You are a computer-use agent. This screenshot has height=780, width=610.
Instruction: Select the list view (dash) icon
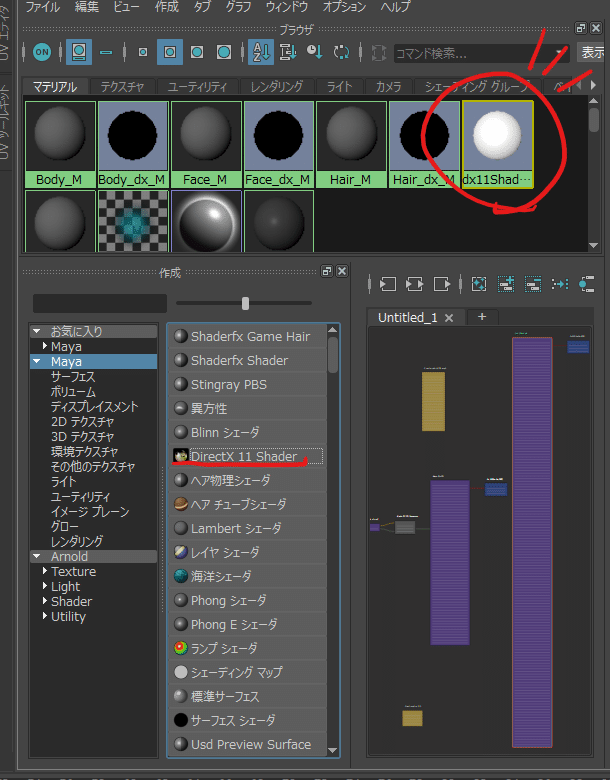click(106, 52)
